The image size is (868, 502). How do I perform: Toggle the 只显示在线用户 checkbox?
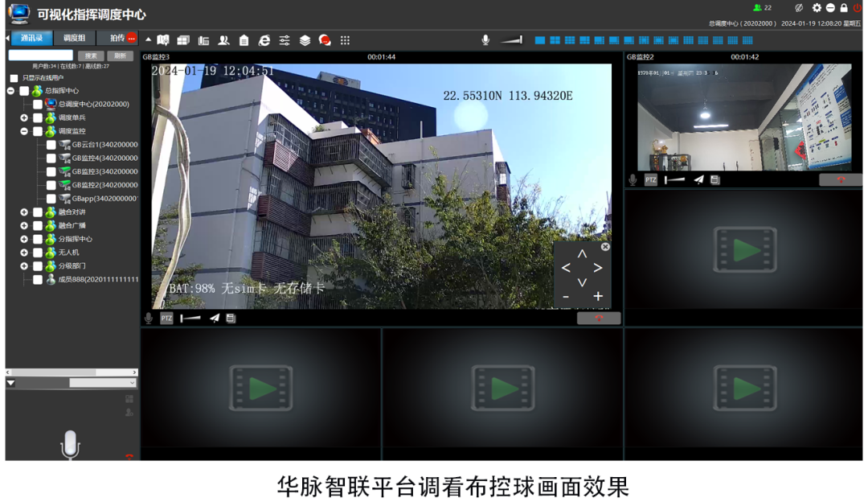click(14, 78)
